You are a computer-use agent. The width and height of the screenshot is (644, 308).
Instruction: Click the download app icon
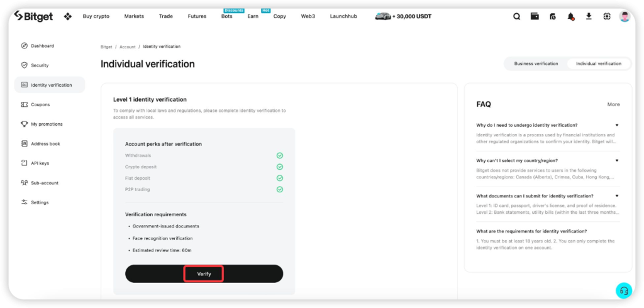pyautogui.click(x=589, y=16)
